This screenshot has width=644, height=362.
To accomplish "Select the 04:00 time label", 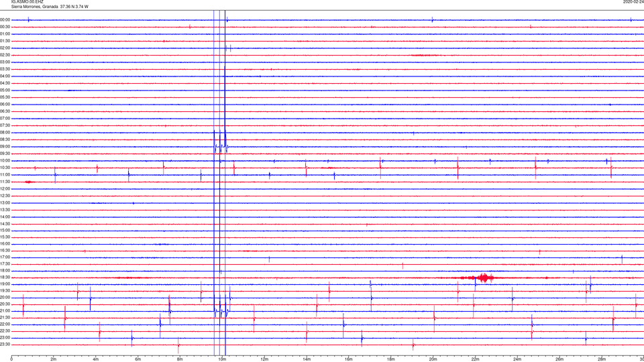I will point(5,76).
